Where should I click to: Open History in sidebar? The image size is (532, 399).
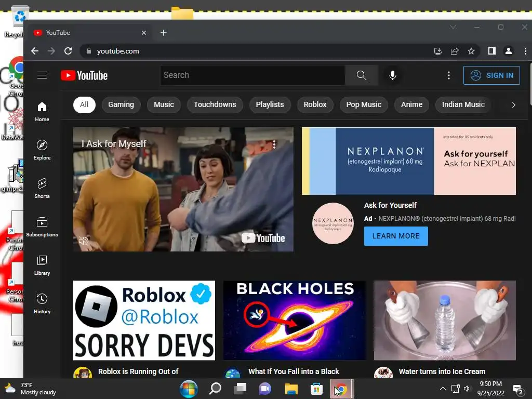click(x=42, y=303)
